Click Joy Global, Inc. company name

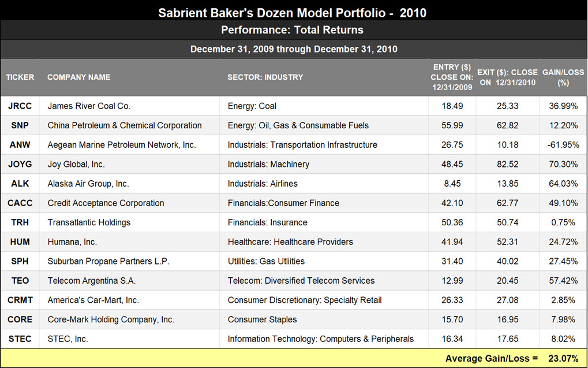[76, 164]
